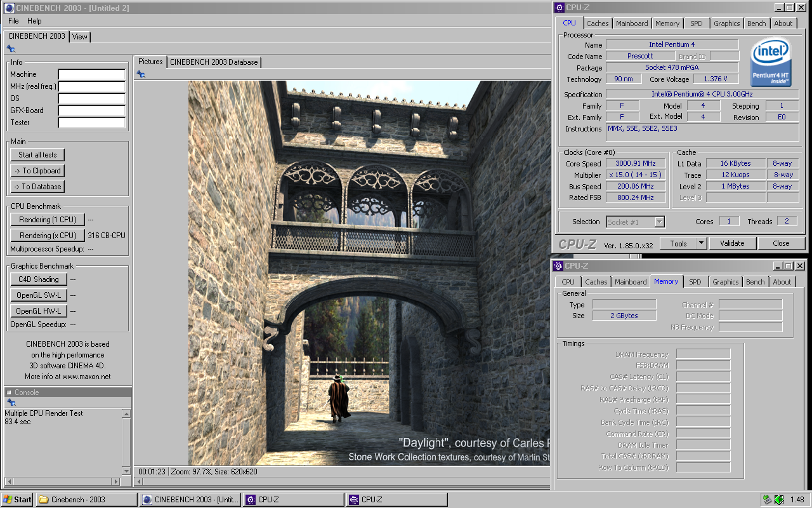Click Console vertical scrollbar up arrow

[126, 414]
